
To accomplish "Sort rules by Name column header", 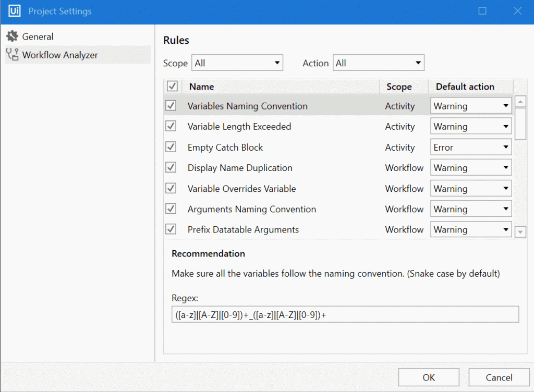I will [281, 87].
